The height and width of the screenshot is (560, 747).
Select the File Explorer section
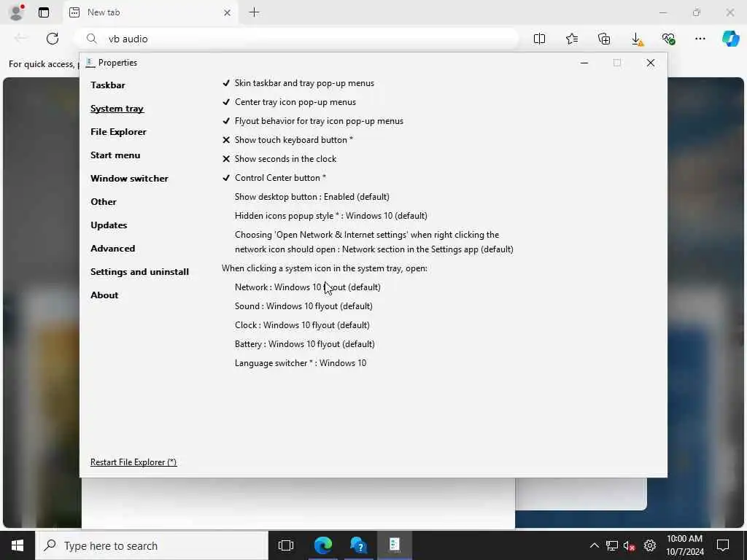coord(118,132)
